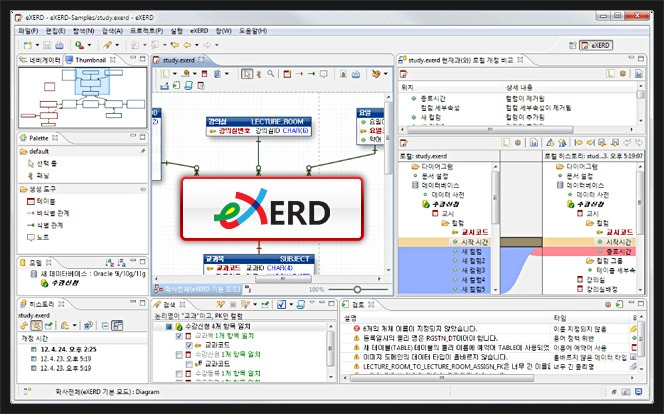The height and width of the screenshot is (414, 664).
Task: Click the red table creation icon in diagram toolbar
Action: 287,74
